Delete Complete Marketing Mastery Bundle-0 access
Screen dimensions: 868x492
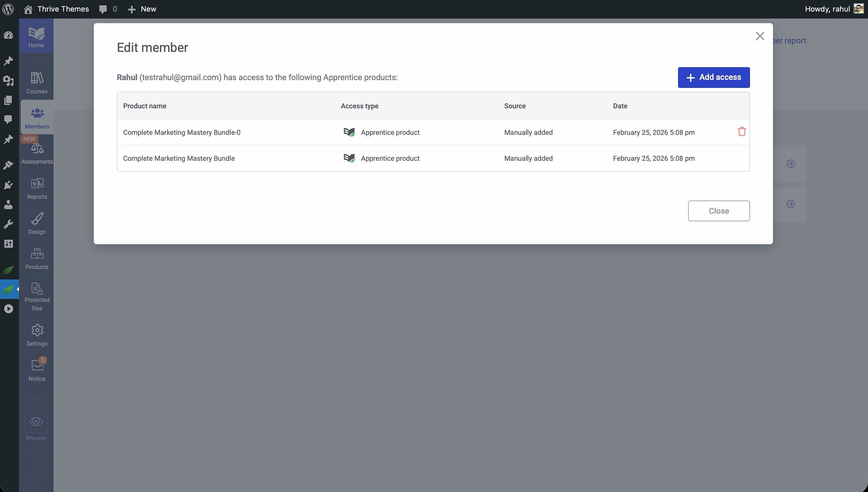click(741, 132)
